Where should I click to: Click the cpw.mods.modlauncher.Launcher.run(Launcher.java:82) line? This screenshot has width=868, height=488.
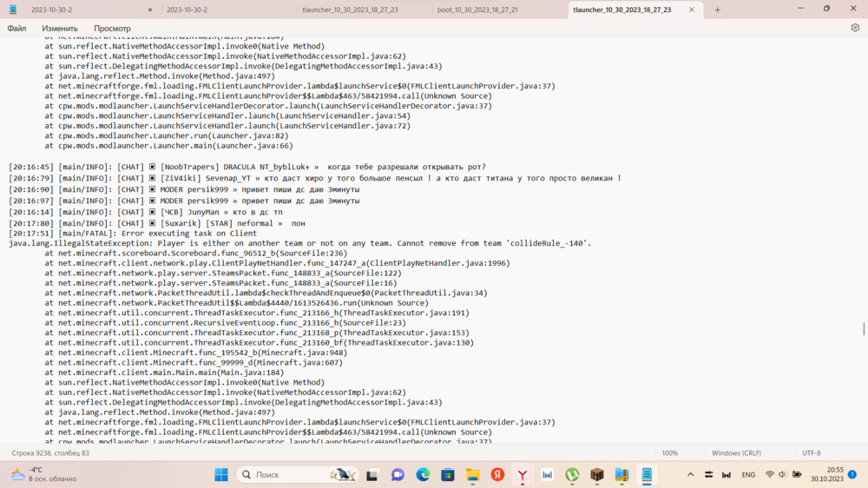click(167, 135)
